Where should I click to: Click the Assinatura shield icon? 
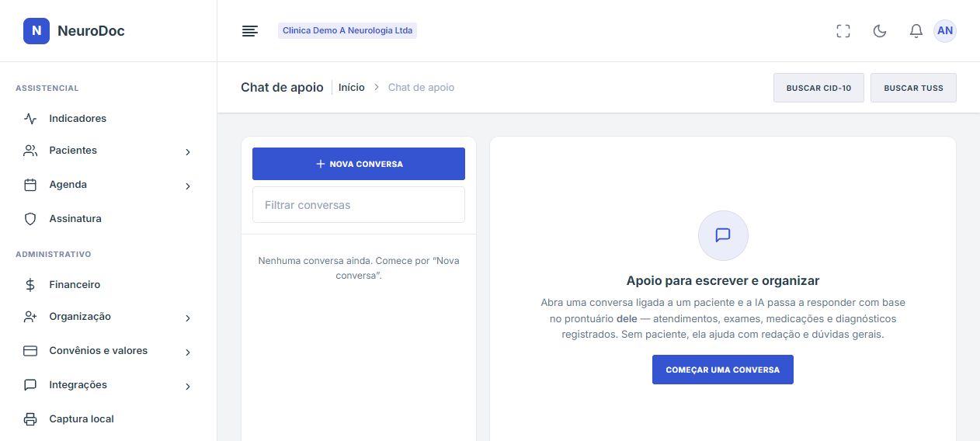(x=30, y=219)
